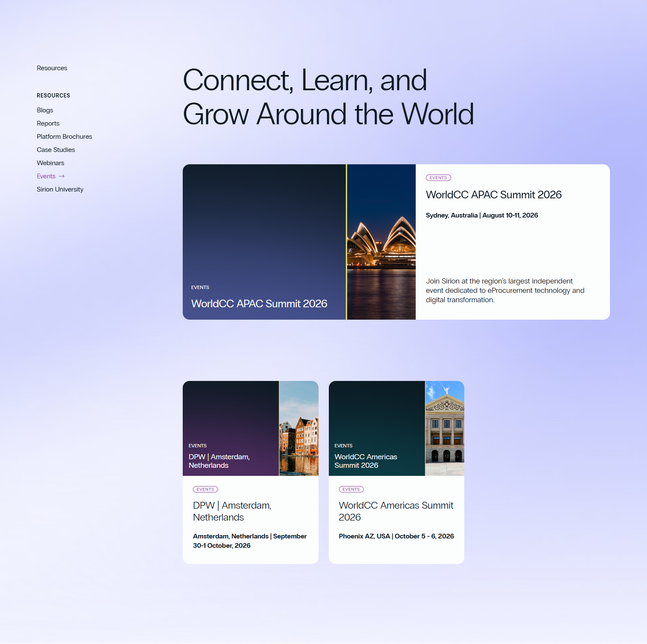Open WorldCC APAC Summit 2026 title
The image size is (647, 644).
494,195
